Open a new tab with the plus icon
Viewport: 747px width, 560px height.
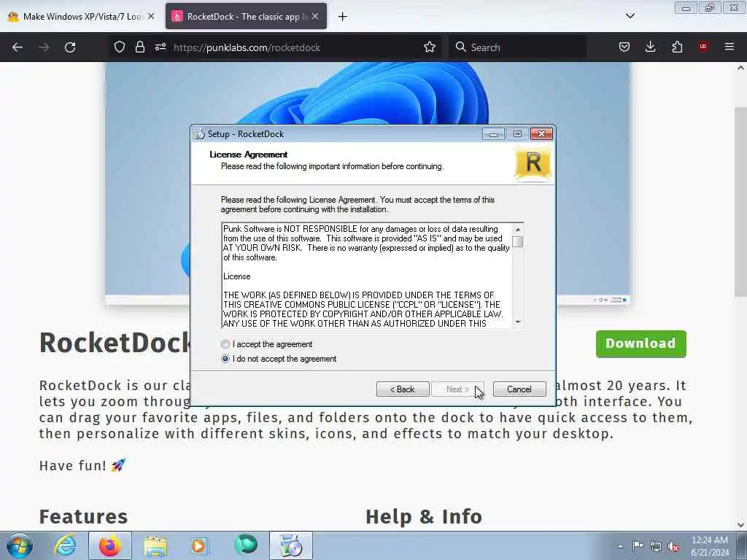343,17
